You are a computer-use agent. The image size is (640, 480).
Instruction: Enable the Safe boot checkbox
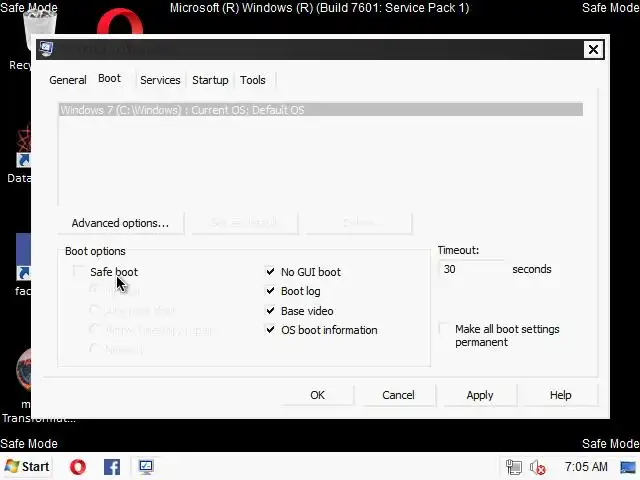(x=78, y=271)
